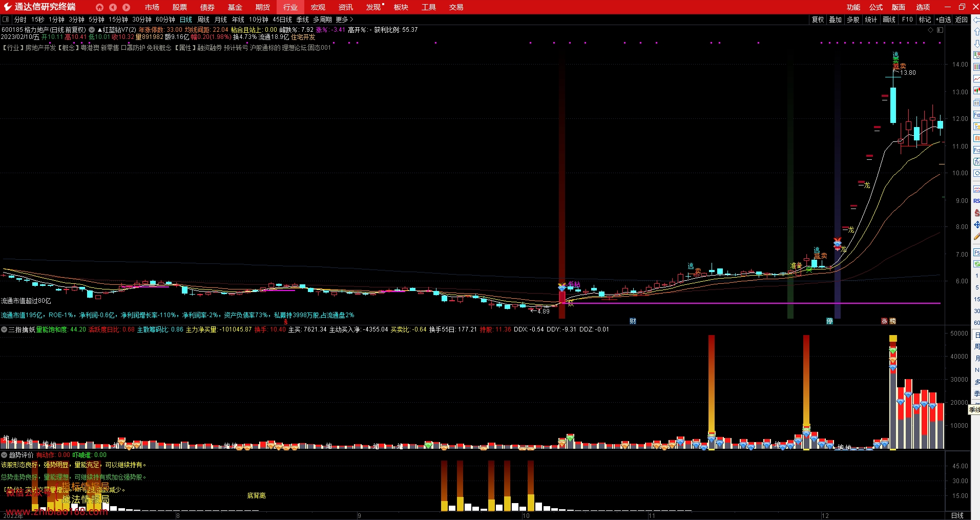The width and height of the screenshot is (980, 520).
Task: Open the 基金 menu
Action: pyautogui.click(x=235, y=7)
